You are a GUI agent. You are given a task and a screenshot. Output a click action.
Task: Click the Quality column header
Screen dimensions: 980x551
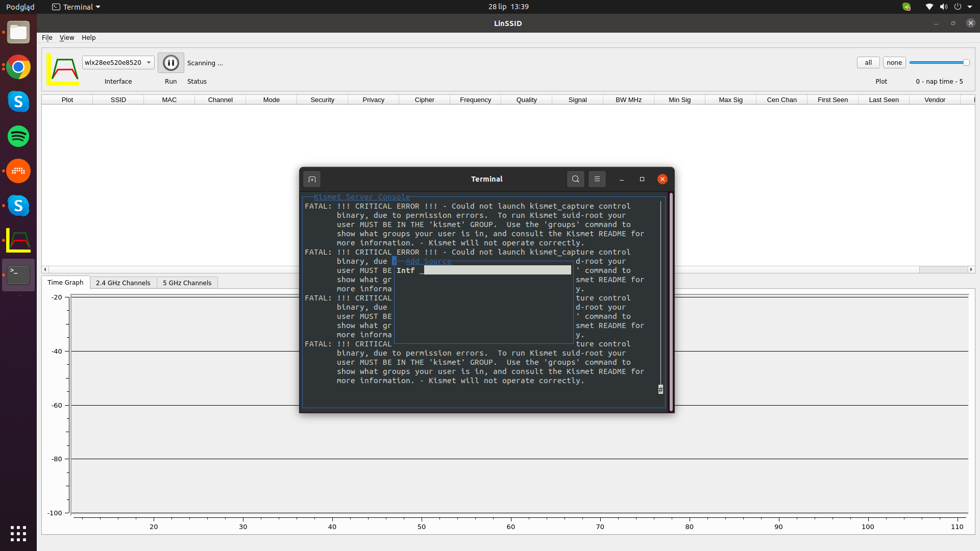tap(527, 100)
